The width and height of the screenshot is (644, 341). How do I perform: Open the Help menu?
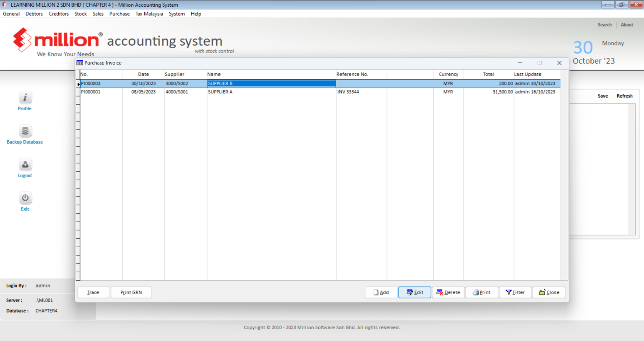tap(196, 14)
